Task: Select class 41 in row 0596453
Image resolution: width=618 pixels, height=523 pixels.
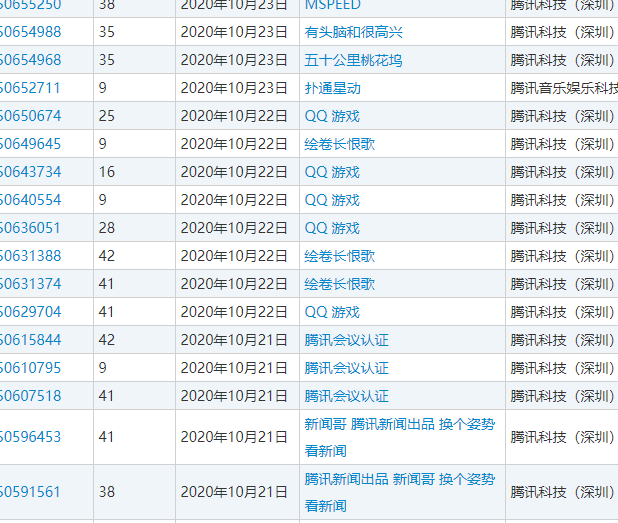Action: (106, 437)
